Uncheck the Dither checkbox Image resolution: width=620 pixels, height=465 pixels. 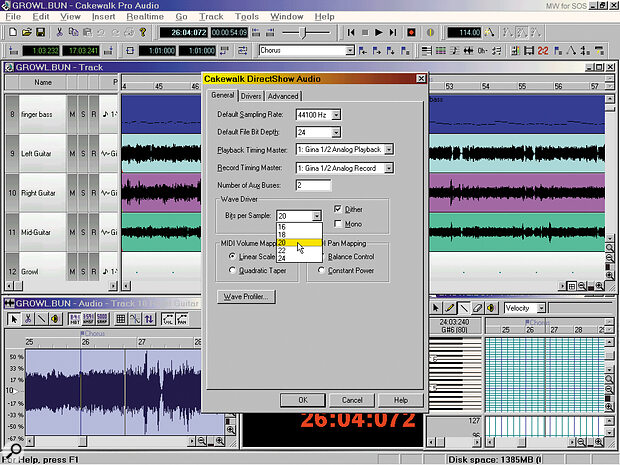[x=338, y=209]
